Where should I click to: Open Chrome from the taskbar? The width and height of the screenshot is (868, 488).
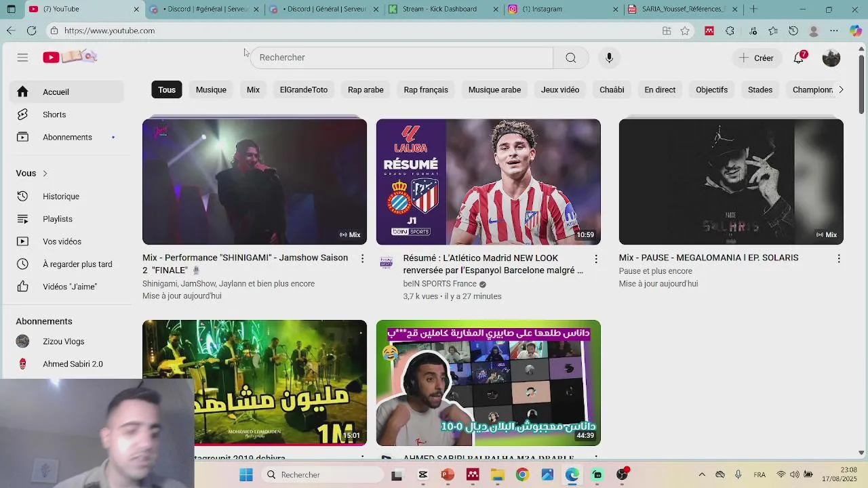pos(522,475)
